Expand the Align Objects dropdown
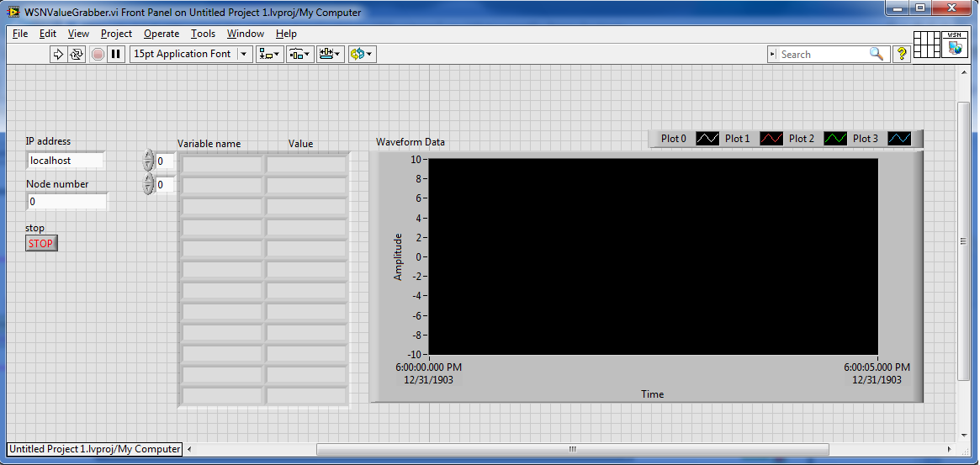The height and width of the screenshot is (465, 980). (x=269, y=54)
